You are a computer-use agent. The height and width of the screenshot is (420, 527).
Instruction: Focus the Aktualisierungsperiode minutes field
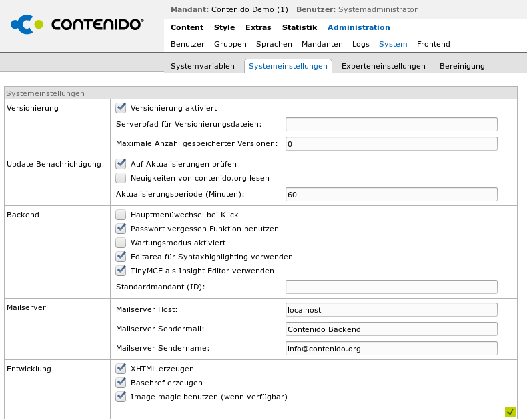tap(391, 194)
